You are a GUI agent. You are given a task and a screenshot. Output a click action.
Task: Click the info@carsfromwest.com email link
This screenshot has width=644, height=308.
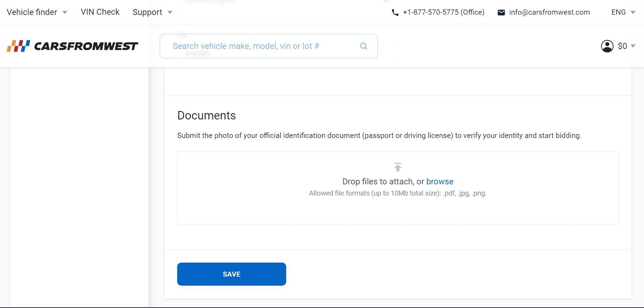tap(549, 12)
